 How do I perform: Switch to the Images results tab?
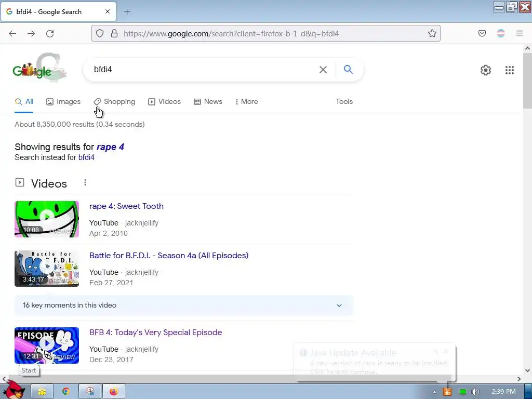(63, 101)
